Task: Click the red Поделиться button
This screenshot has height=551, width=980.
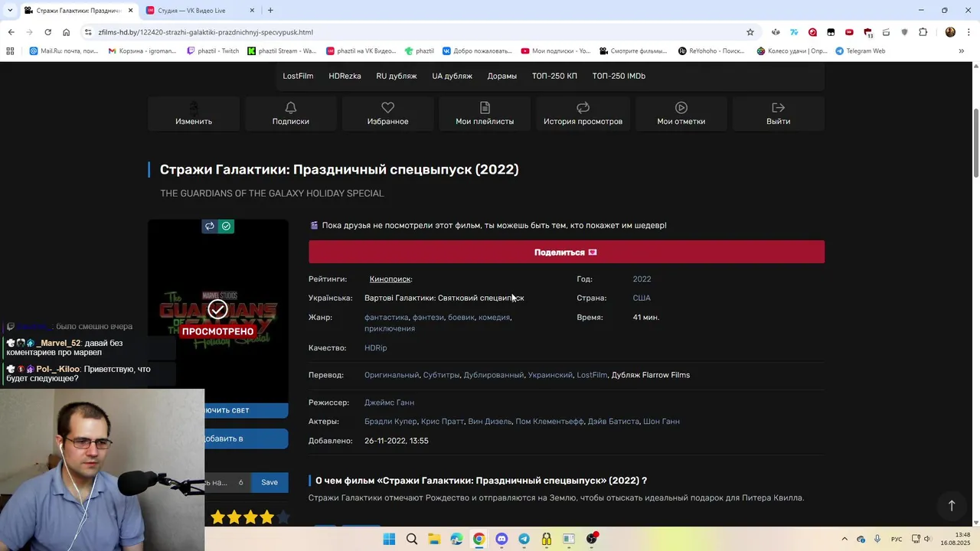Action: tap(567, 252)
